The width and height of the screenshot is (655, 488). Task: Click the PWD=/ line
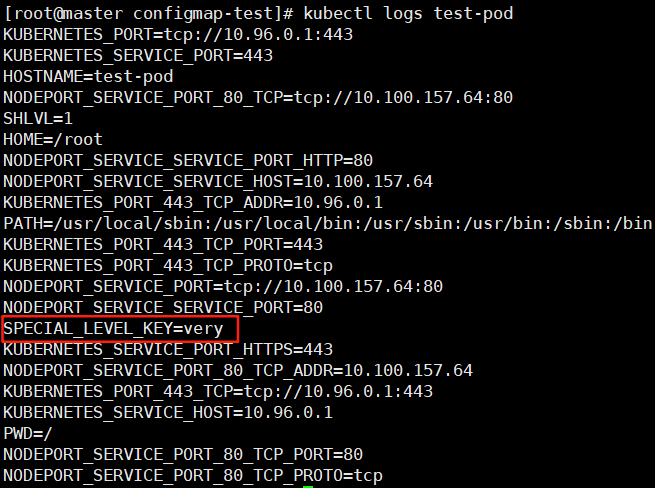point(28,433)
